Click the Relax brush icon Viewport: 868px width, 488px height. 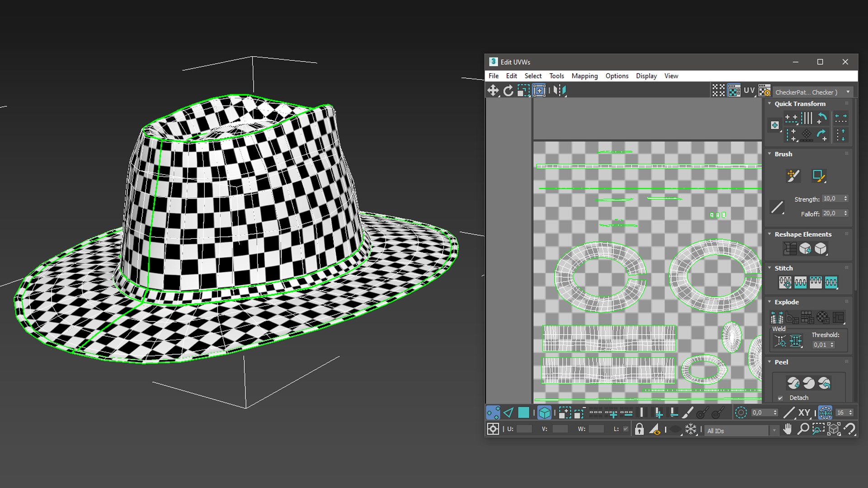pos(819,176)
